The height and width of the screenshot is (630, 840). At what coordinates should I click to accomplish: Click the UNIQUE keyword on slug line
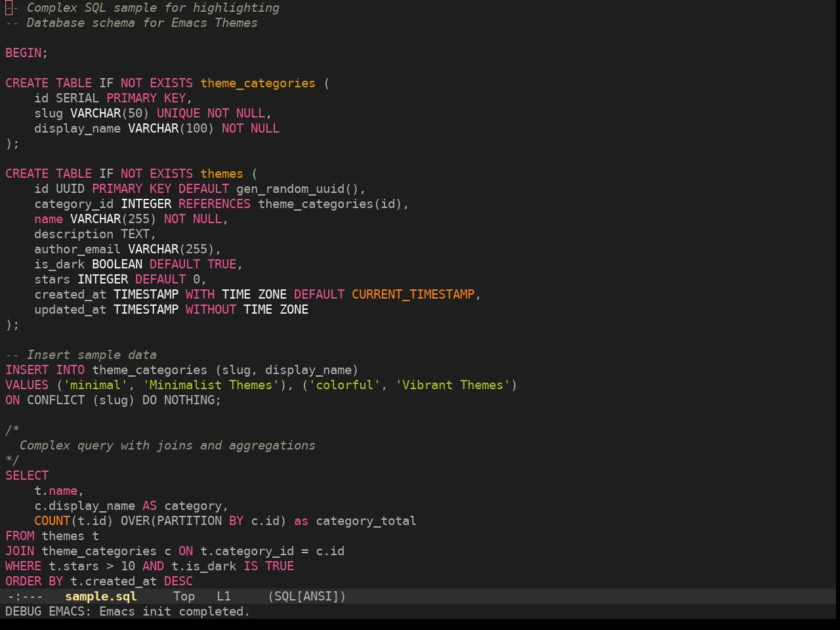[178, 114]
